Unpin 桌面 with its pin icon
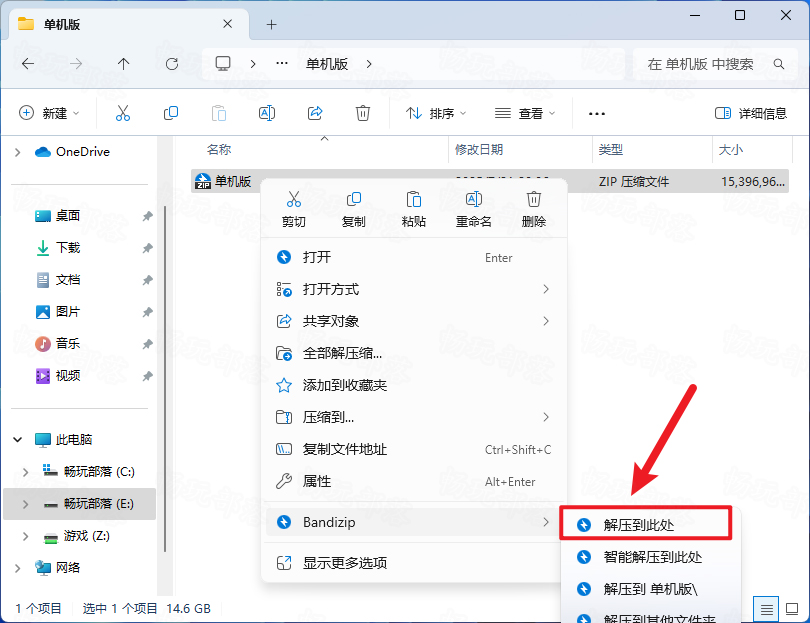810x623 pixels. tap(148, 216)
